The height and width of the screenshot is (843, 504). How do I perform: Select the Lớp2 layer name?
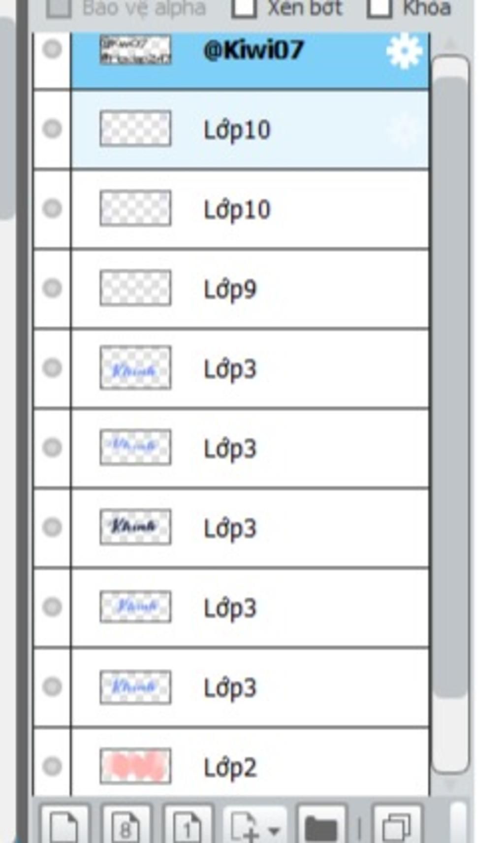coord(230,767)
